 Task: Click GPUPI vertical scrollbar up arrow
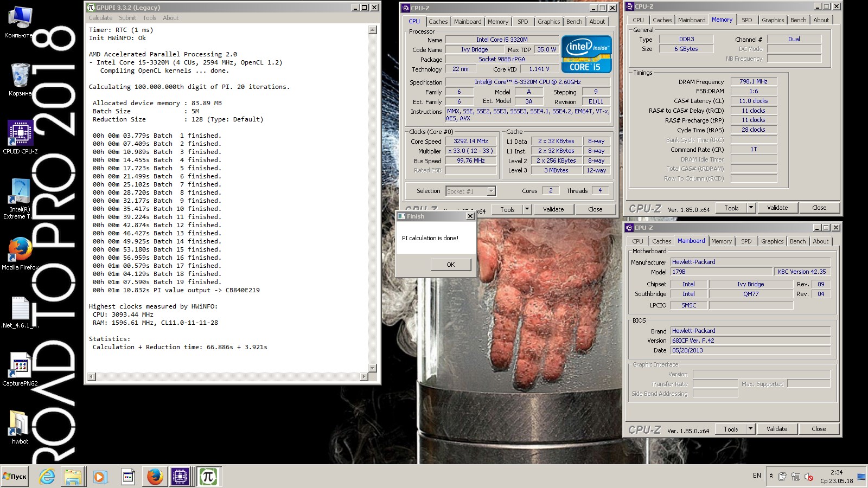click(x=372, y=30)
